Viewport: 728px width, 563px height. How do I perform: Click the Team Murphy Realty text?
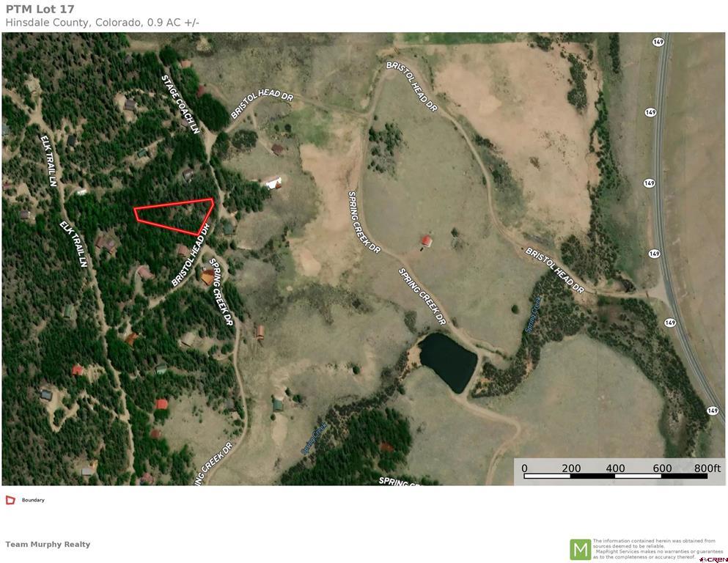click(48, 544)
